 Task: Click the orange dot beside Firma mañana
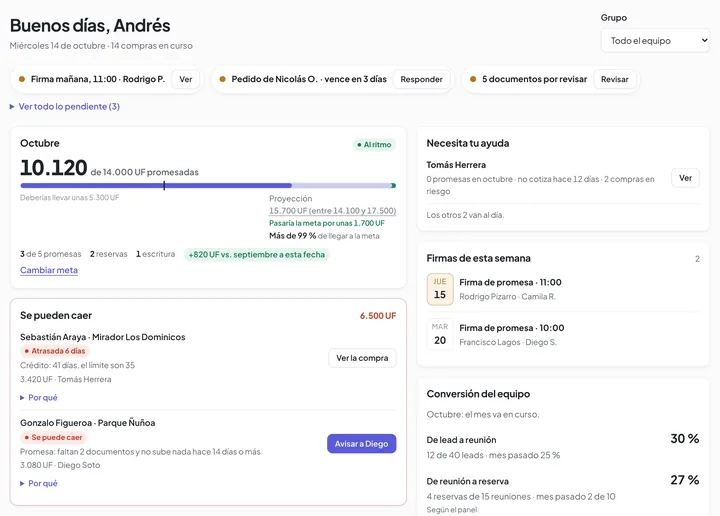[22, 79]
